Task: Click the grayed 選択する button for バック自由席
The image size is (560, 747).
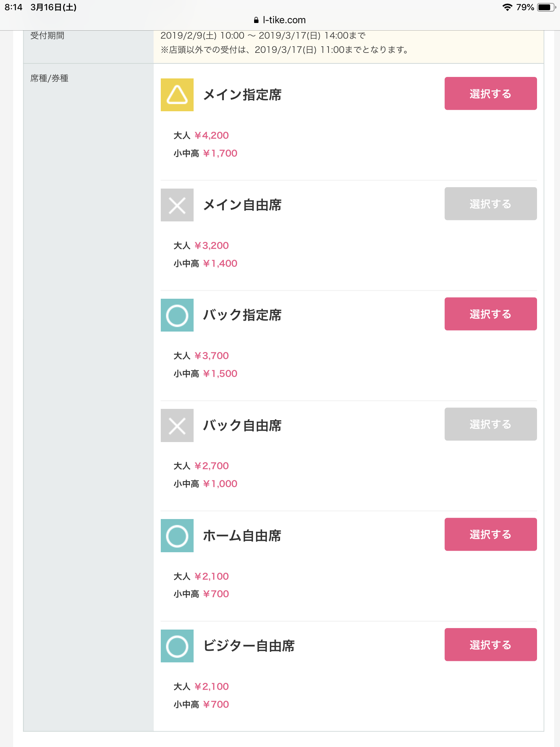Action: [x=491, y=424]
